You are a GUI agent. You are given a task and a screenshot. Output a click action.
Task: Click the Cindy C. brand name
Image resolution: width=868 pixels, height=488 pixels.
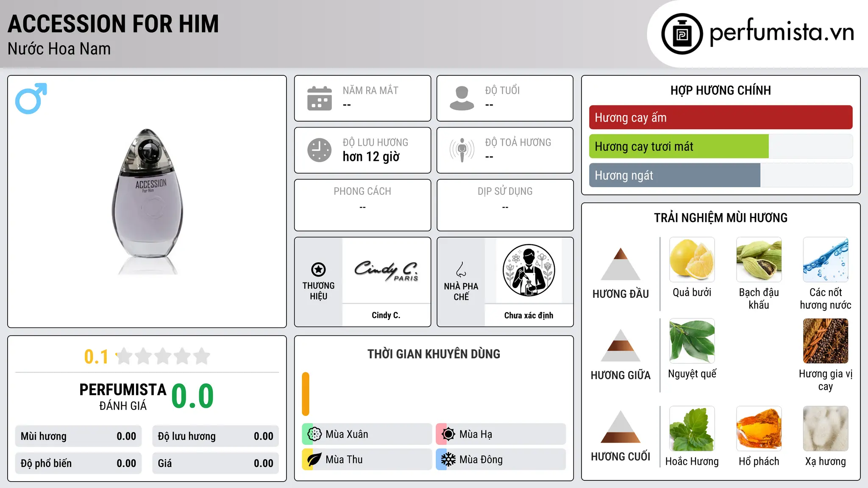(x=386, y=315)
